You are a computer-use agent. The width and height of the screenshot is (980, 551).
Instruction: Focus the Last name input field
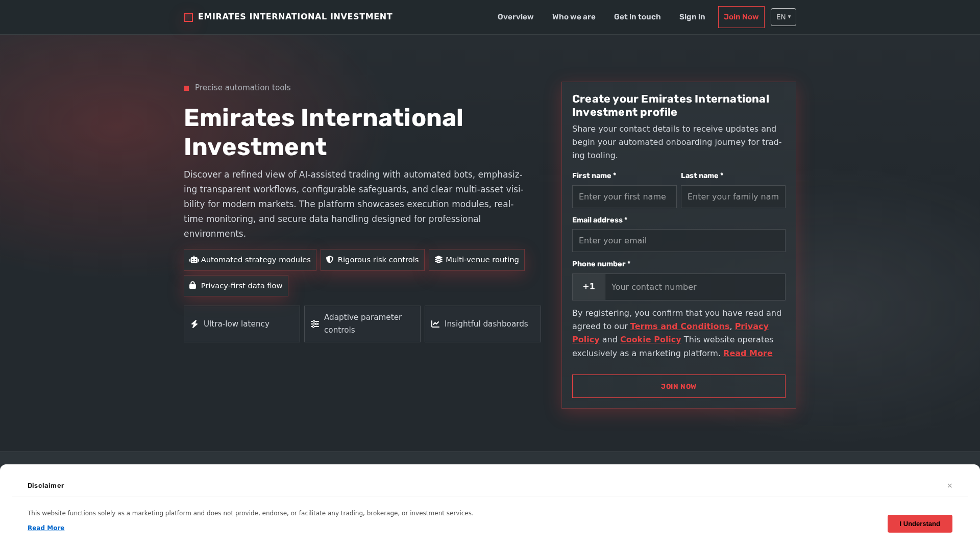733,196
